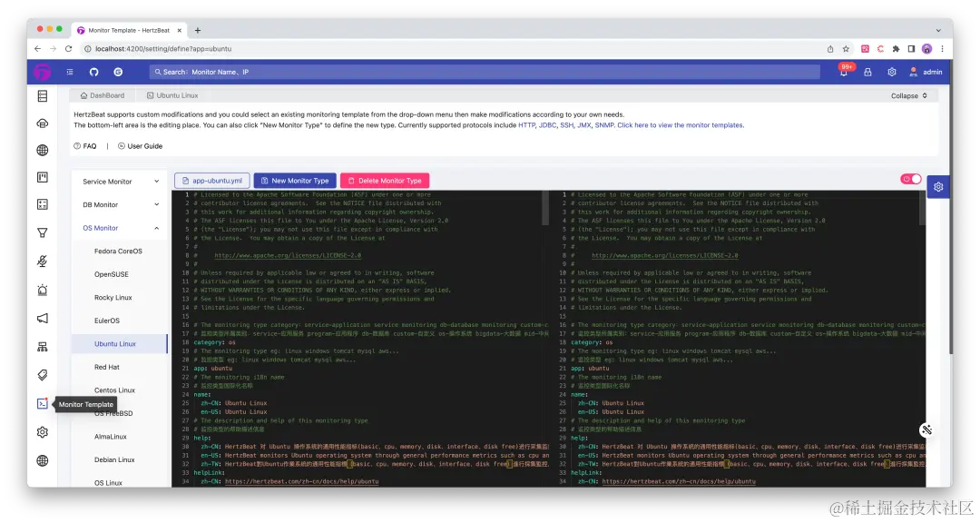Collapse the OS Monitor category

pos(120,228)
